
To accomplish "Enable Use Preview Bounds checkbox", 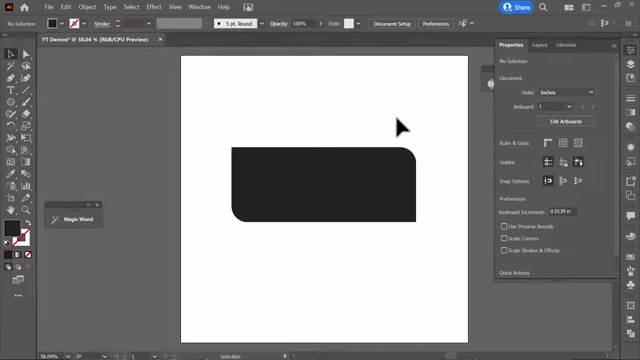I will click(x=504, y=226).
